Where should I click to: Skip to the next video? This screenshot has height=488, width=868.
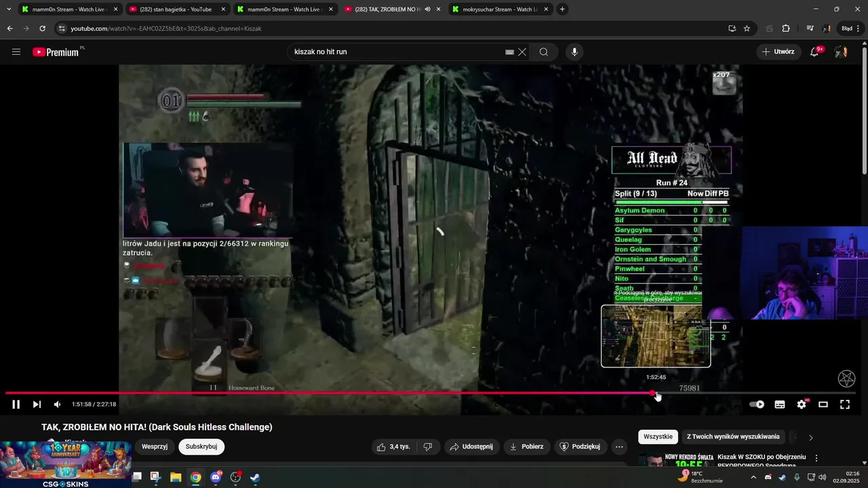(37, 405)
